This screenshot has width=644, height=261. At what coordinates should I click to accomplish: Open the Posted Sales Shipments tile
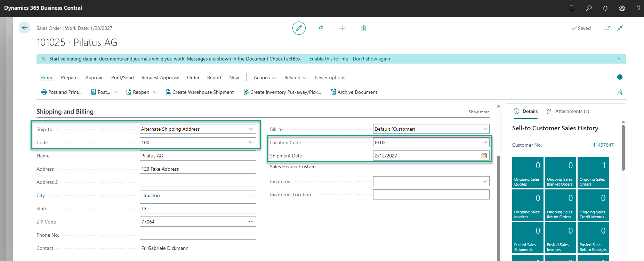coord(528,238)
